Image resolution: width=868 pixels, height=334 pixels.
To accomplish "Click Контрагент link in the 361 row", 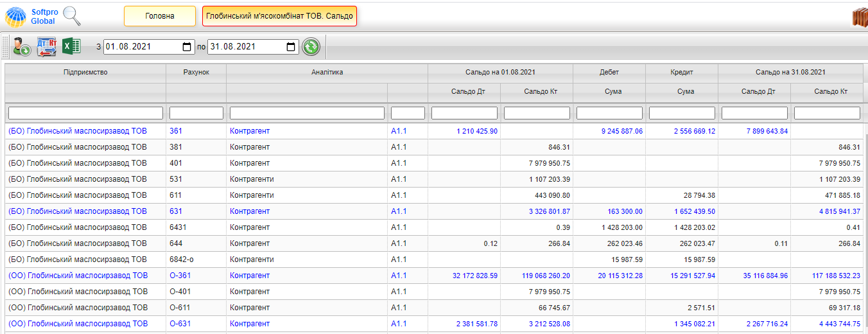I will 250,131.
